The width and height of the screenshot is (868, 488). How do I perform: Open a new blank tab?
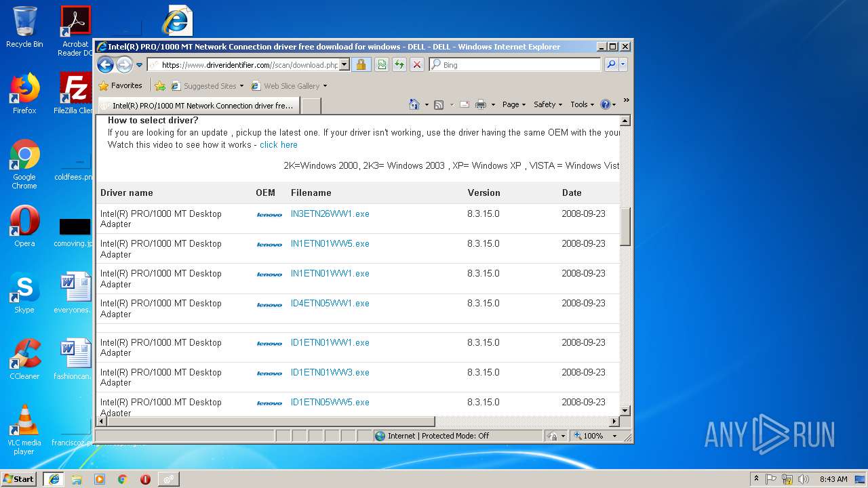click(x=311, y=106)
